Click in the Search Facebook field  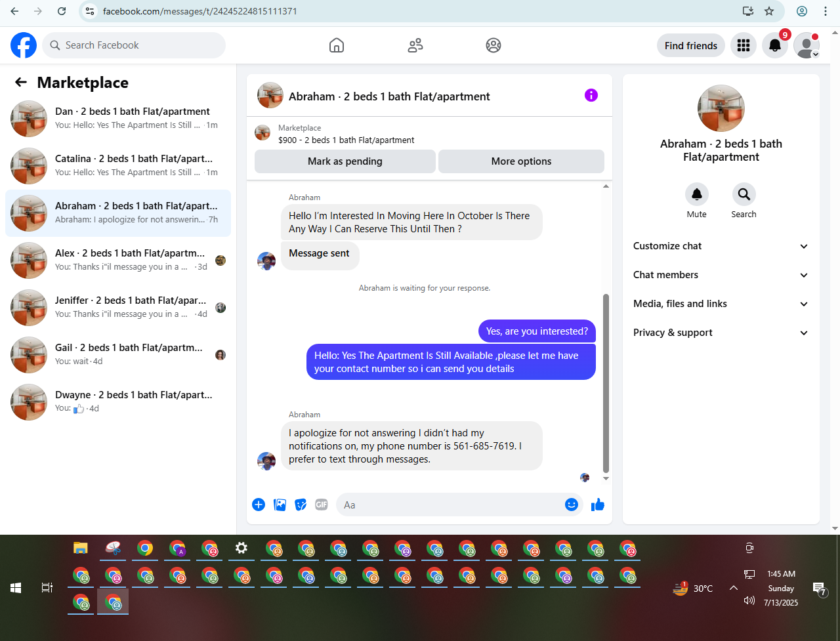(x=134, y=45)
